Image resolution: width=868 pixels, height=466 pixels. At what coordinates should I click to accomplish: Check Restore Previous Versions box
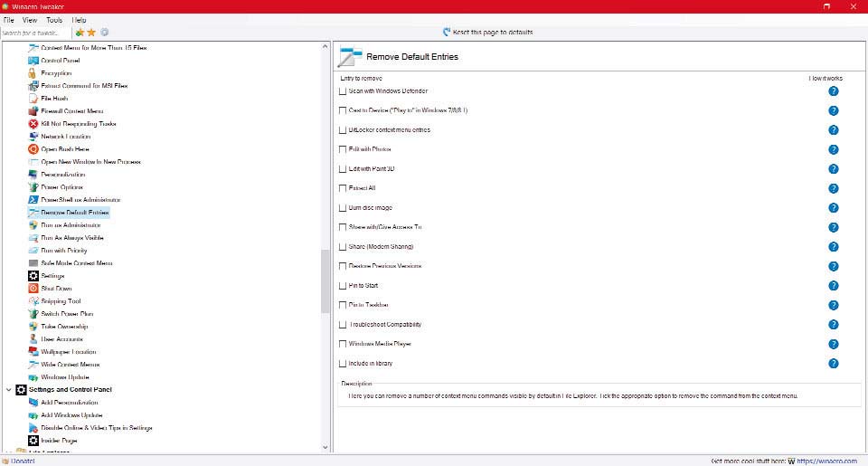tap(343, 267)
